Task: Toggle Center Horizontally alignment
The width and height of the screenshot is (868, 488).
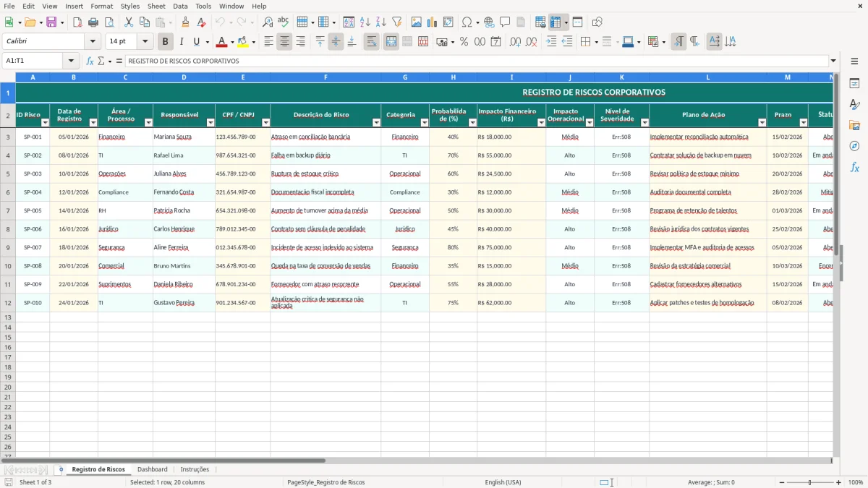Action: pos(284,42)
